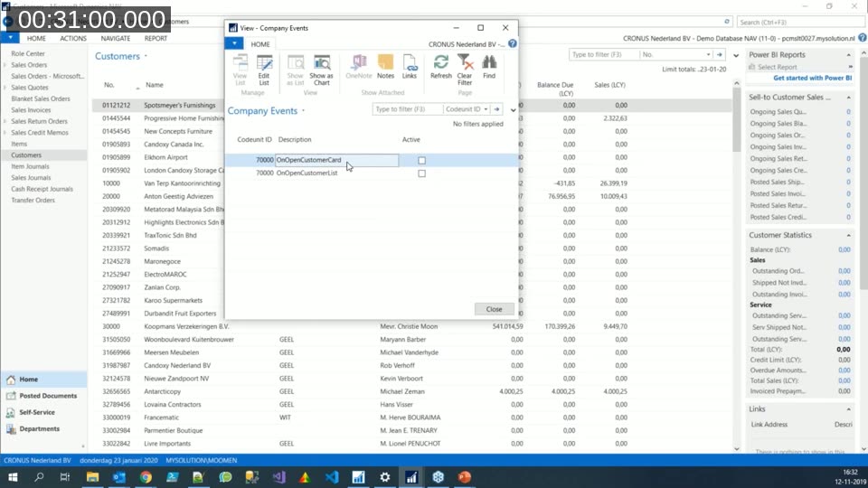
Task: Open Google Chrome from taskbar
Action: point(146,477)
